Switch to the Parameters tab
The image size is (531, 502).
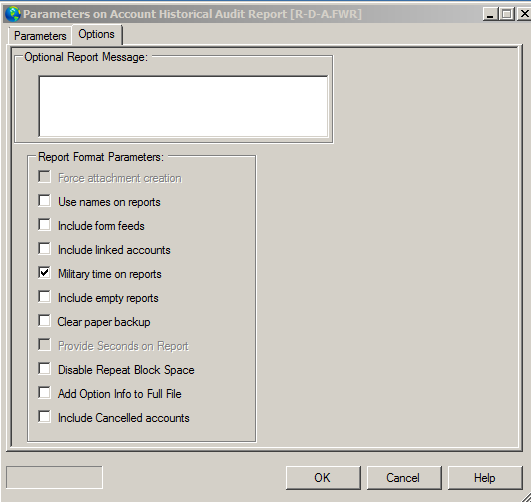40,36
